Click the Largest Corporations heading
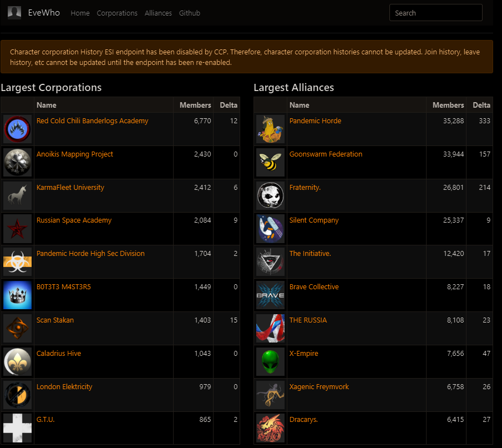 pos(51,88)
